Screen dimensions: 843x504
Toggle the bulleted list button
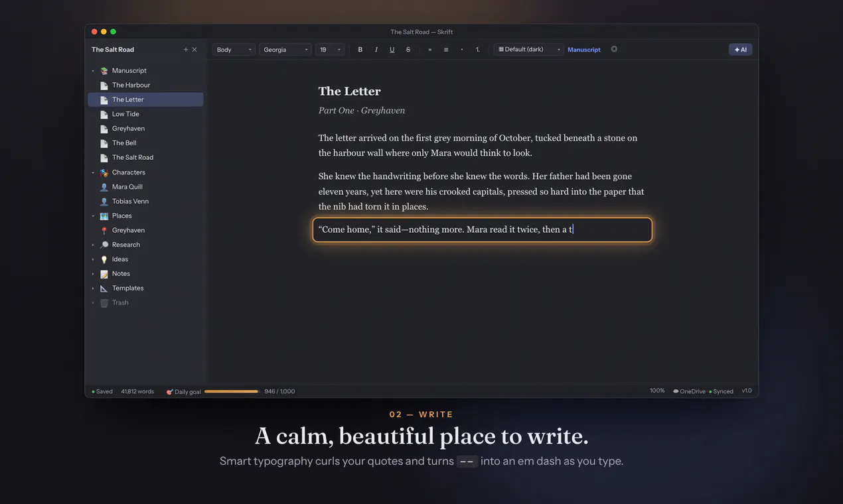click(462, 50)
